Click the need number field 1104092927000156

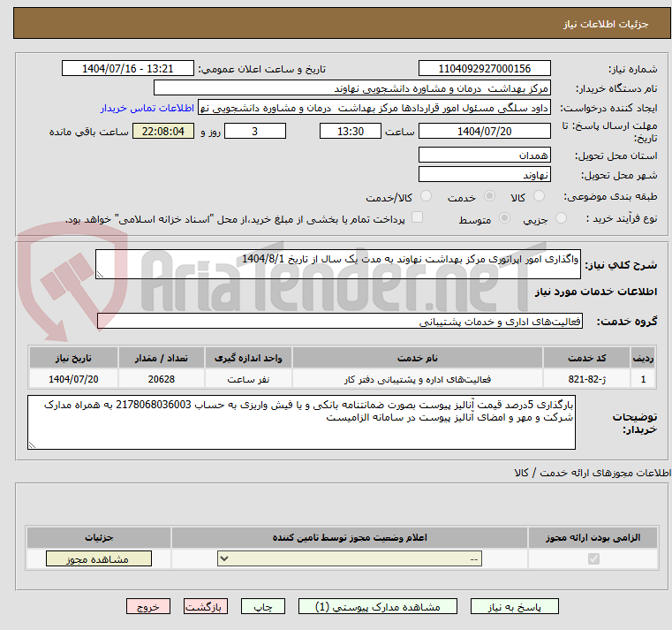484,69
